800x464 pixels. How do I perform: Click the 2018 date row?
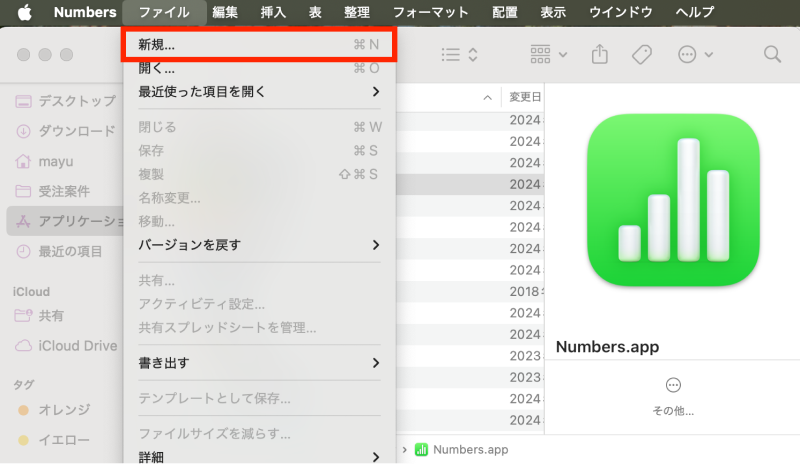point(470,291)
